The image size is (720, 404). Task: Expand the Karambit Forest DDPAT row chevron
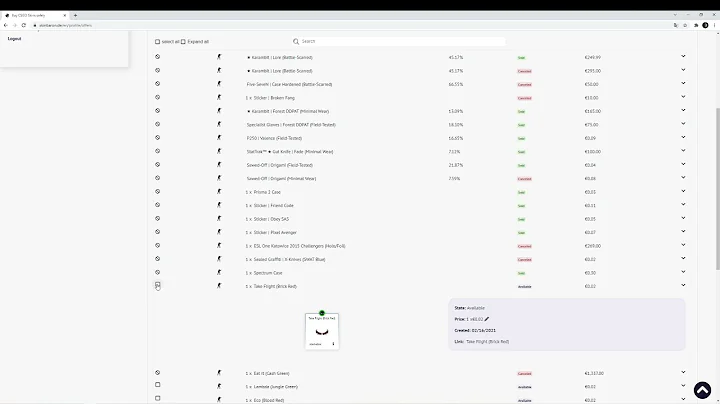point(683,110)
